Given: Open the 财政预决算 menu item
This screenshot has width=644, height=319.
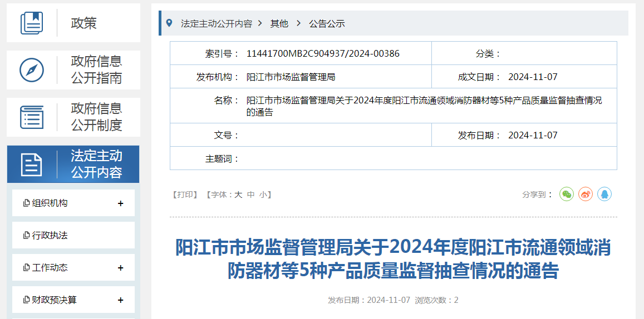Looking at the screenshot, I should tap(73, 300).
